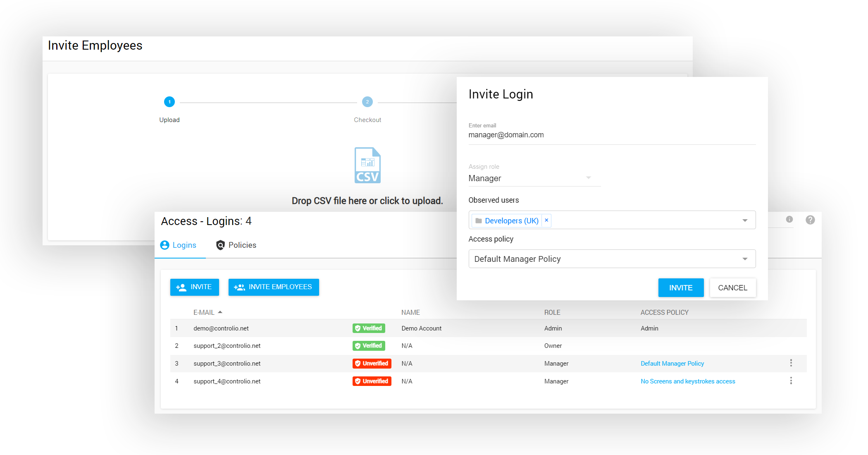
Task: Click the INVITE EMPLOYEES button
Action: click(273, 287)
